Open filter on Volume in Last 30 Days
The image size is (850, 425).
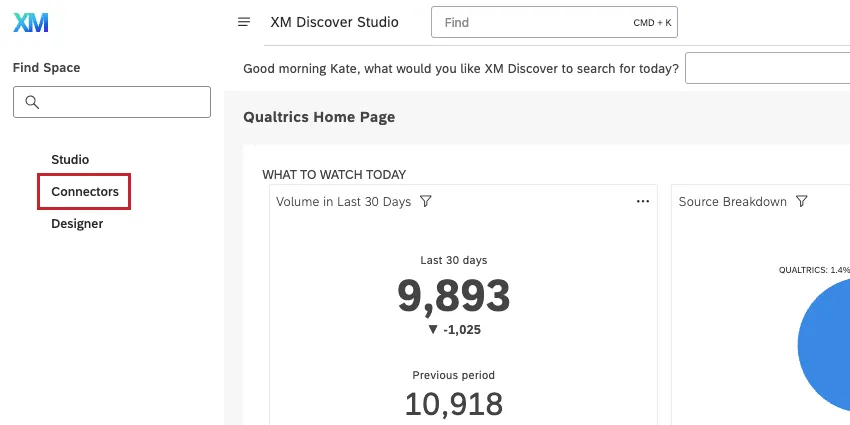tap(426, 202)
